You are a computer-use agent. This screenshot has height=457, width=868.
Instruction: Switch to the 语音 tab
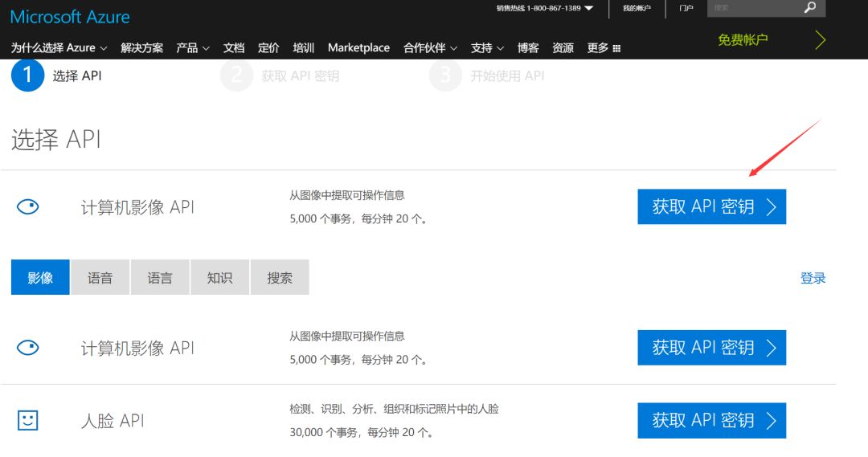[x=100, y=277]
